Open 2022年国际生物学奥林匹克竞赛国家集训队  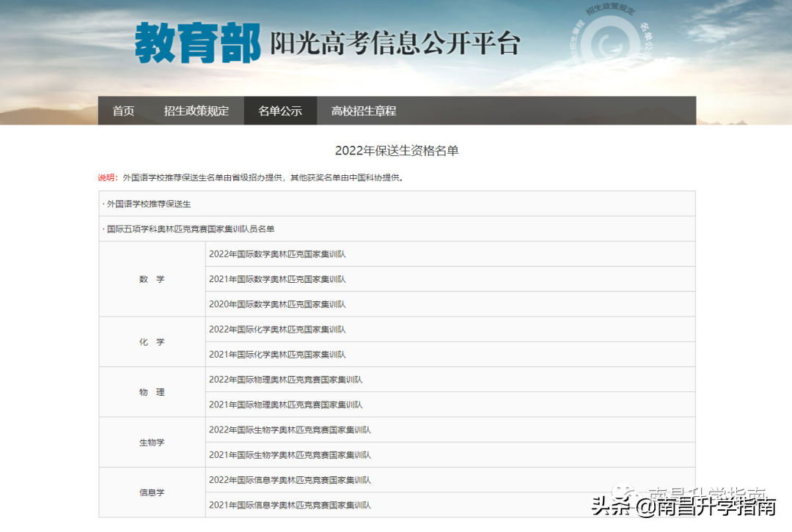pyautogui.click(x=289, y=429)
